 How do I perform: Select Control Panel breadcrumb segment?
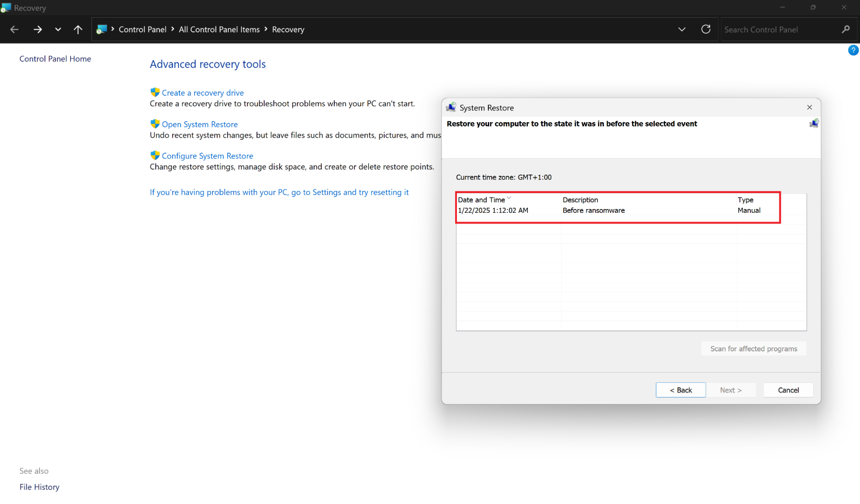(142, 29)
